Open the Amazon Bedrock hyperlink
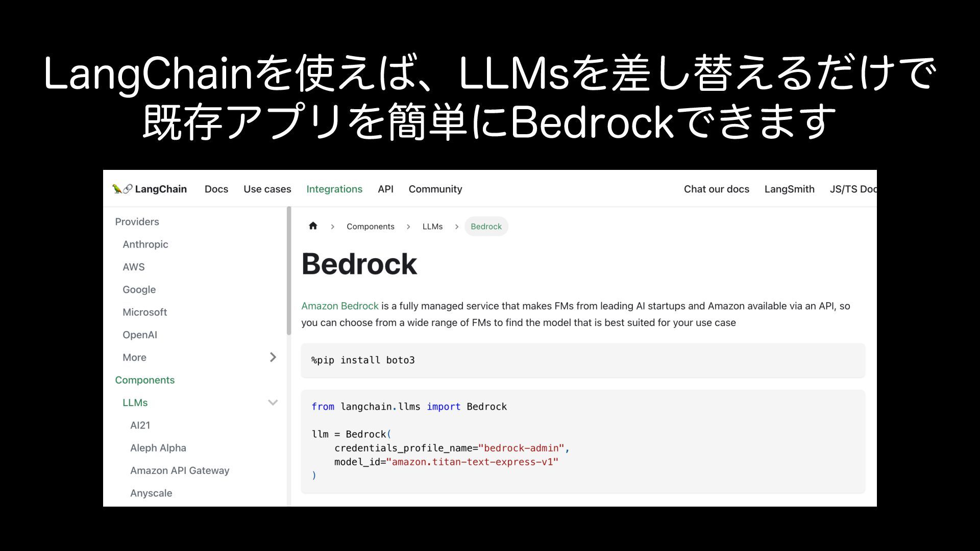 click(340, 306)
